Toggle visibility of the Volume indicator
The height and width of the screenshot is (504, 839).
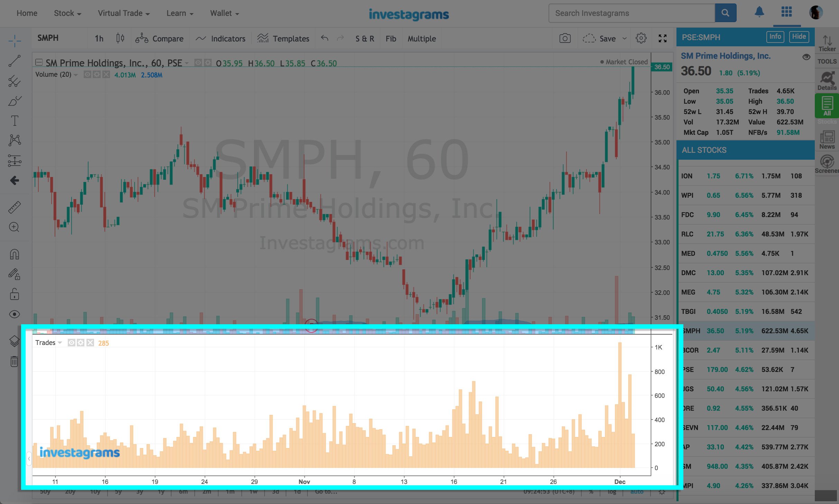click(87, 74)
